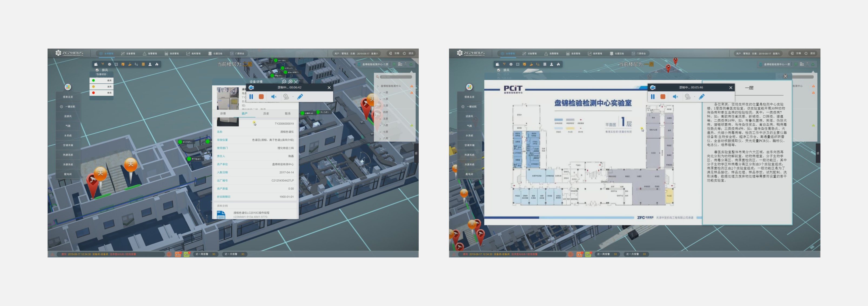
Task: Expand 盘锦检验检测中心 tree node, left screen
Action: (x=378, y=86)
